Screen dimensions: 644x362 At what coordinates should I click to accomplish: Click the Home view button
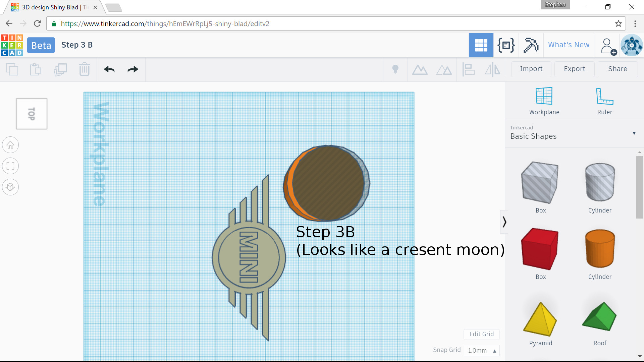click(10, 145)
